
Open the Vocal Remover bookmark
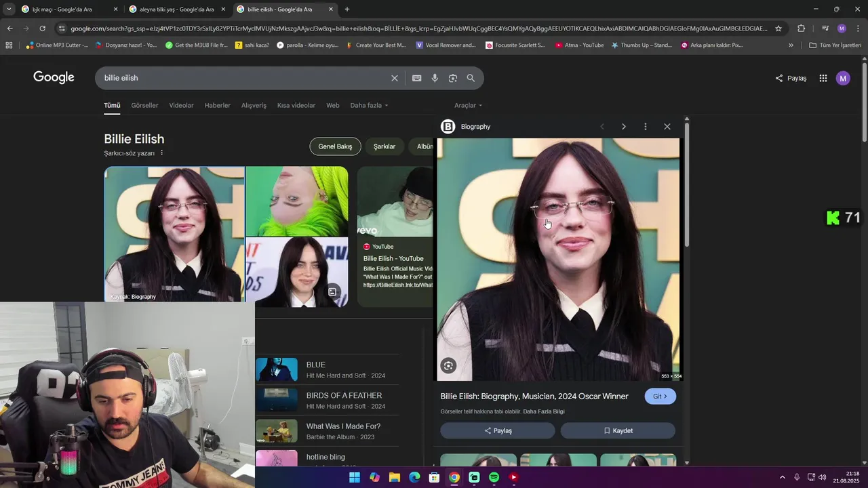pyautogui.click(x=446, y=45)
